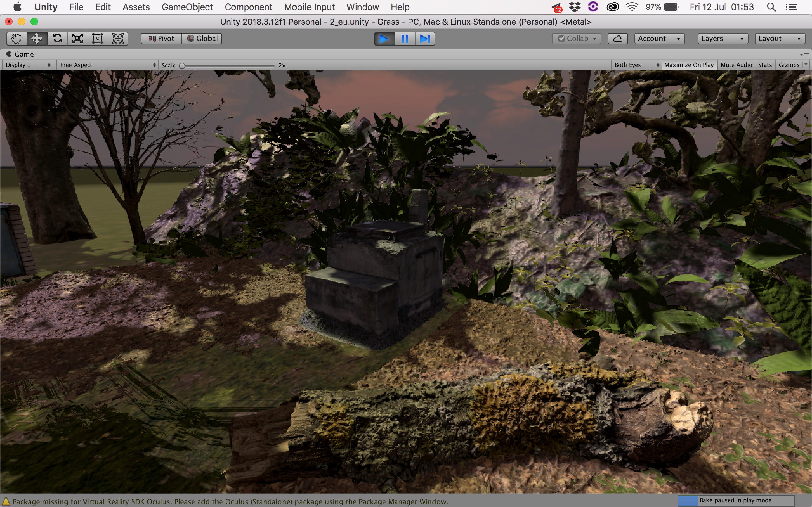Open the Mobile Input menu
812x507 pixels.
[309, 7]
